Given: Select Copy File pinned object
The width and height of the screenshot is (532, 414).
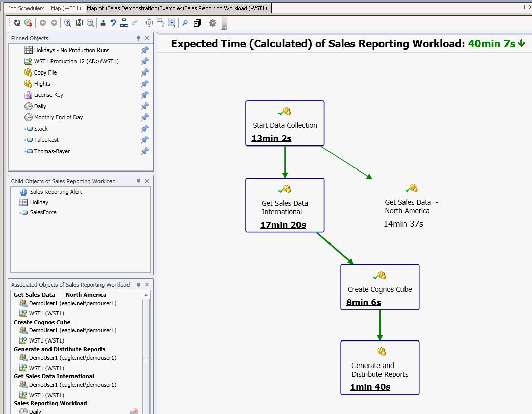Looking at the screenshot, I should [x=45, y=72].
